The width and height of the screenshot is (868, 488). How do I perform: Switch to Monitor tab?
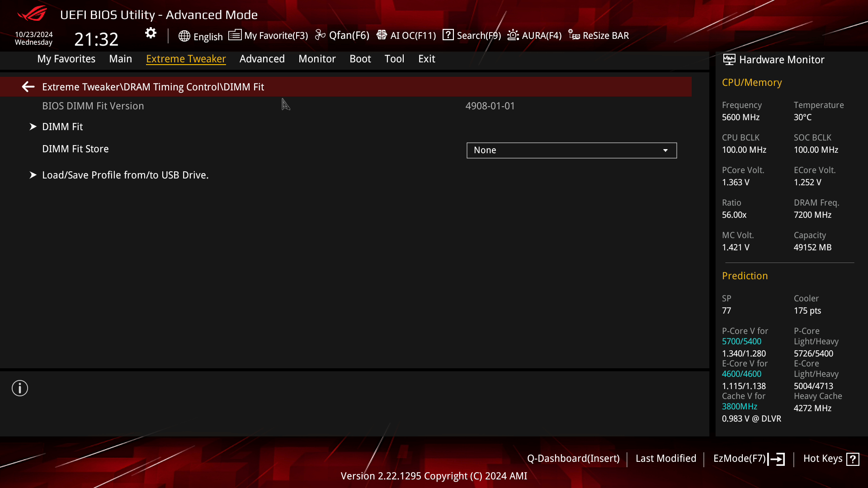tap(317, 58)
